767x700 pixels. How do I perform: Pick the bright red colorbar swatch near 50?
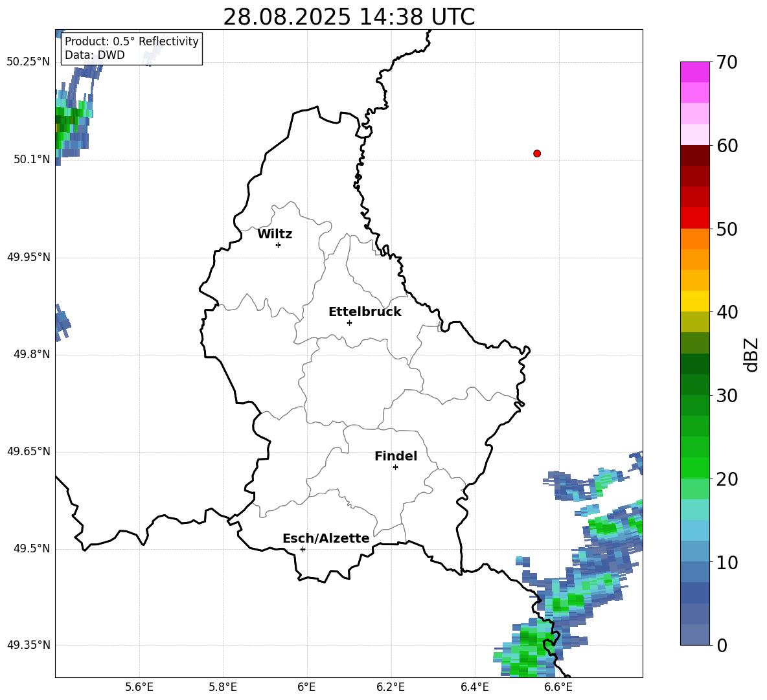point(694,218)
